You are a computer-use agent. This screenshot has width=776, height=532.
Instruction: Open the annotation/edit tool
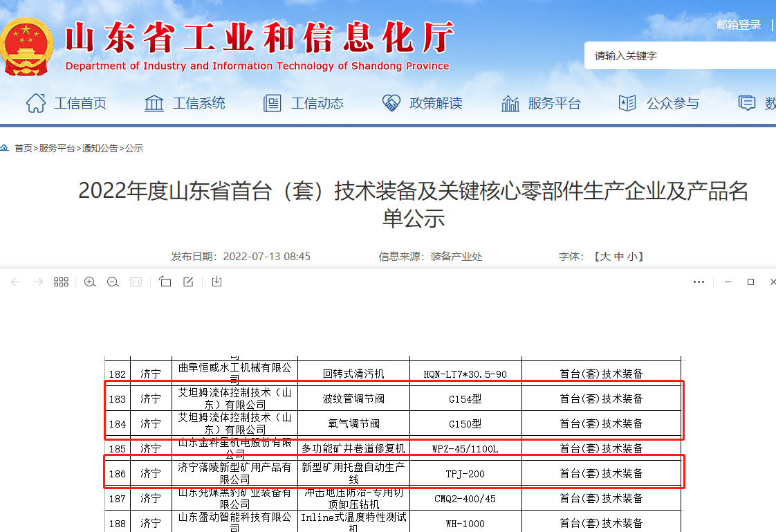188,282
